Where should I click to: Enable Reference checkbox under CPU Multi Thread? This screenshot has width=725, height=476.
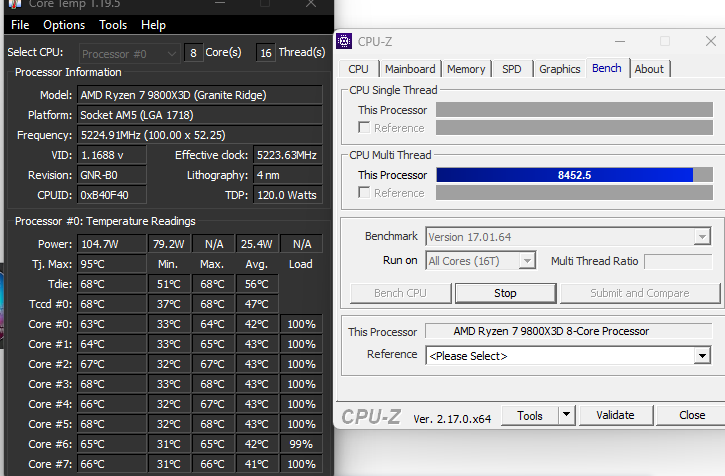point(364,192)
